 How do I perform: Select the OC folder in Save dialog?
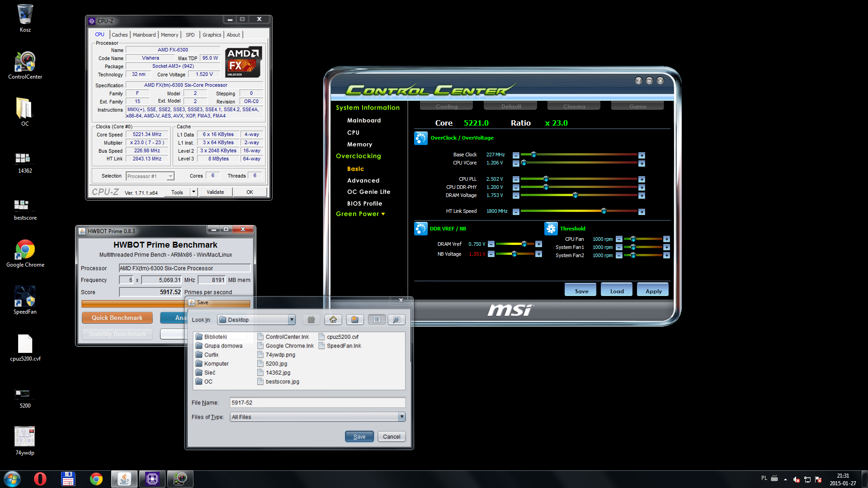204,381
